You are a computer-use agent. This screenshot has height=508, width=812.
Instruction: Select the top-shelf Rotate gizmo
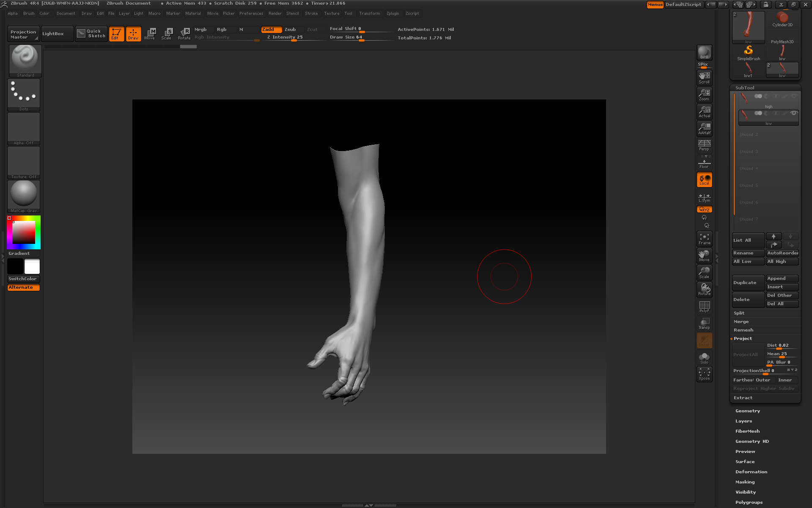tap(184, 34)
